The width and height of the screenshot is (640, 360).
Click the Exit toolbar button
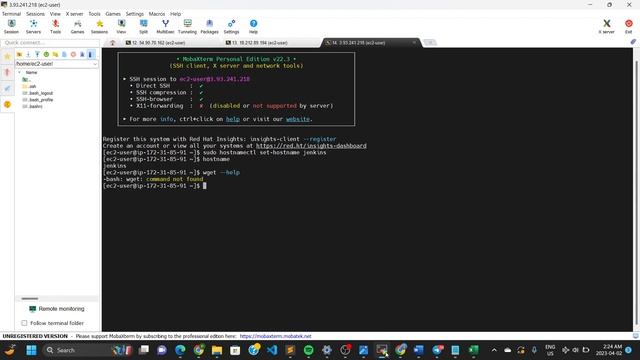point(629,27)
